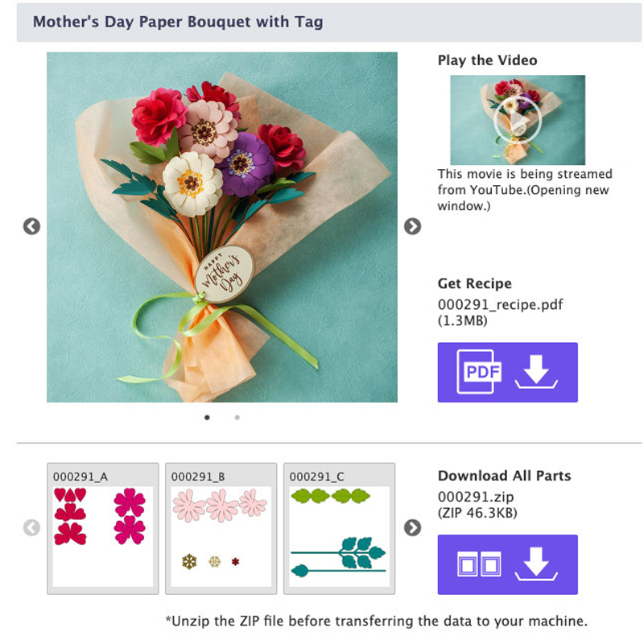
Task: Click the two-squares parts icon
Action: coord(479,564)
